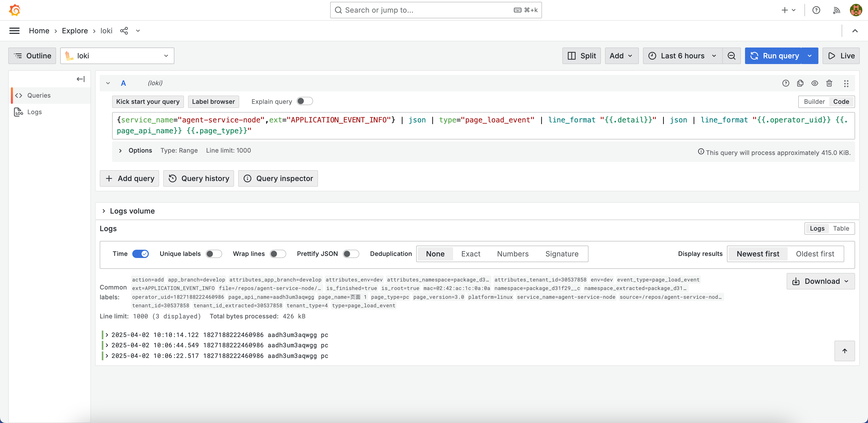Click the Outline button
Screen dimensions: 868x423
32,56
